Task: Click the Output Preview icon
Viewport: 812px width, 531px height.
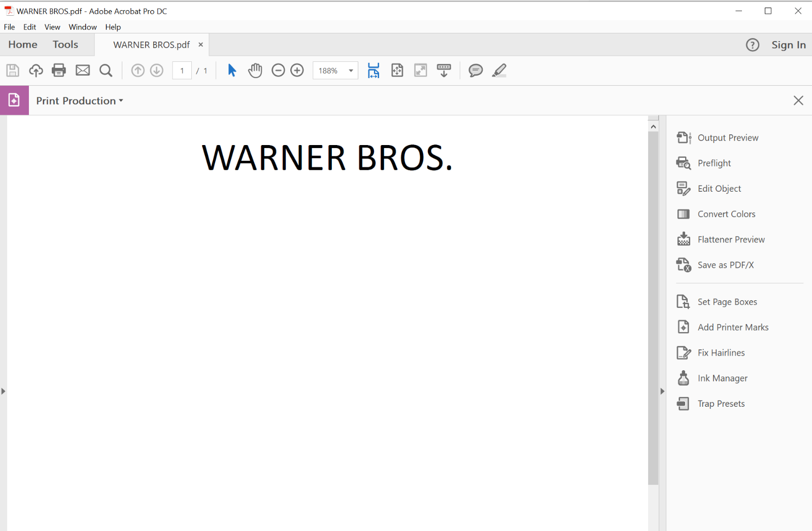Action: pos(684,137)
